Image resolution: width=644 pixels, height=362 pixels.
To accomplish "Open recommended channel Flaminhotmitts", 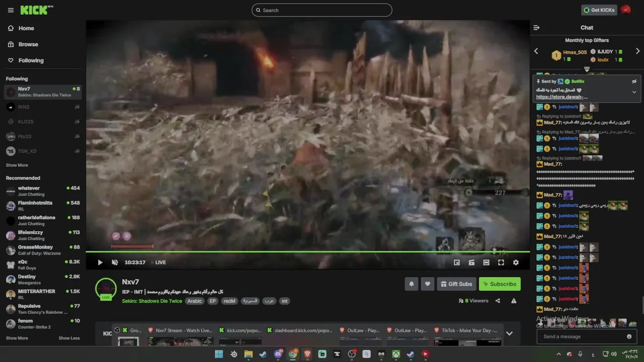I will coord(43,206).
